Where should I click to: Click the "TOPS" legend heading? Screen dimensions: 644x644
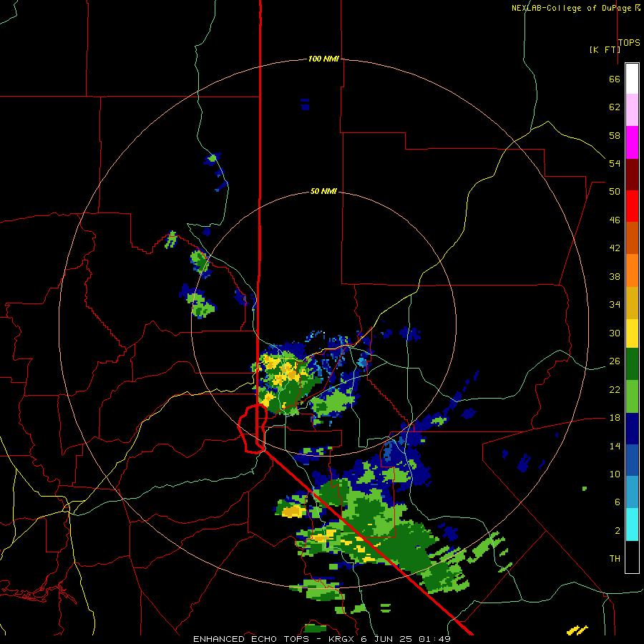629,43
